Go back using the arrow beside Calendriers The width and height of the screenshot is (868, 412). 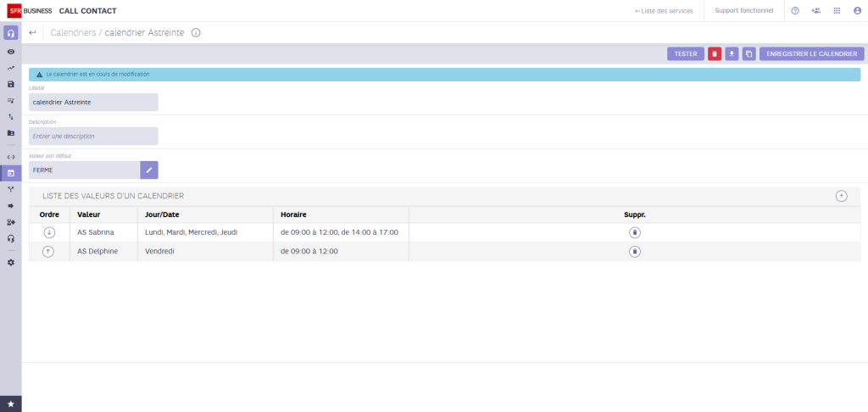coord(32,33)
